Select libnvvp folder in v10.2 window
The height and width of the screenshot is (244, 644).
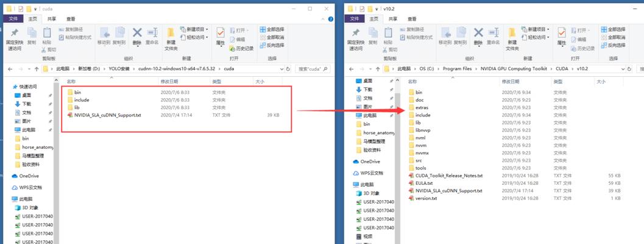[423, 130]
